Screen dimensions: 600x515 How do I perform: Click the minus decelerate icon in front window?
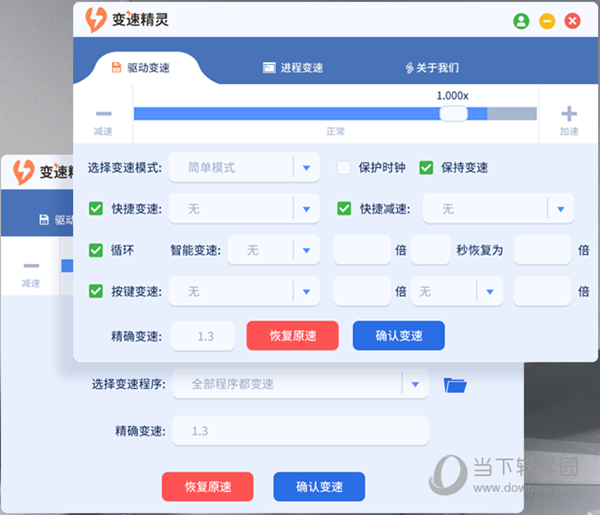(x=104, y=114)
